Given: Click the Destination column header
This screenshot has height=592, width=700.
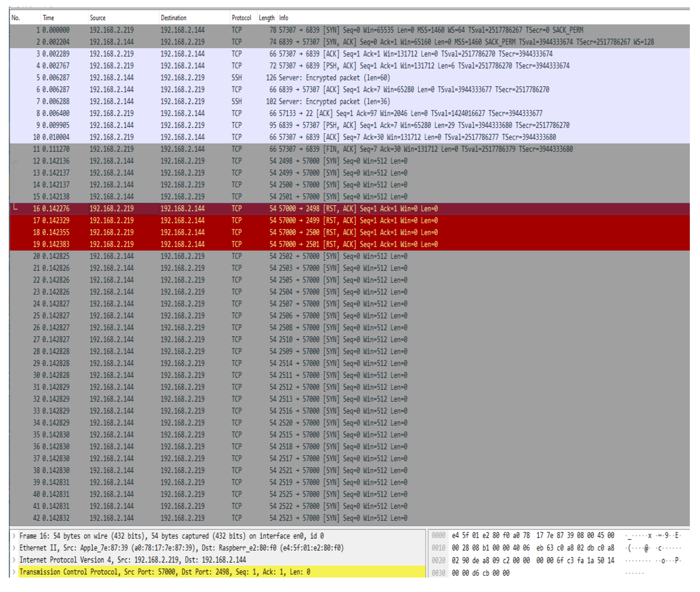Looking at the screenshot, I should pyautogui.click(x=174, y=18).
